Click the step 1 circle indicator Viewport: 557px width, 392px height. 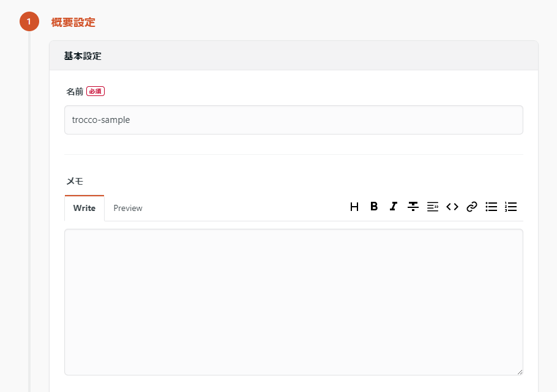[29, 22]
